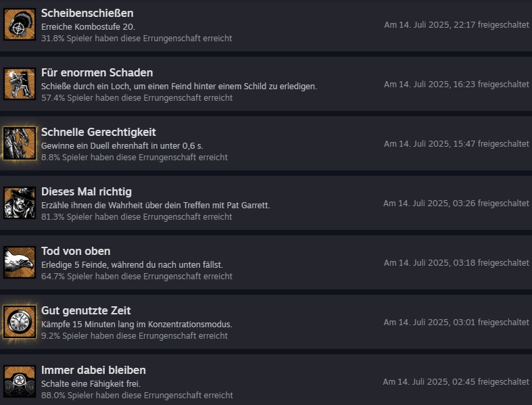Click the Gut genutzte Zeit heading

[x=86, y=310]
